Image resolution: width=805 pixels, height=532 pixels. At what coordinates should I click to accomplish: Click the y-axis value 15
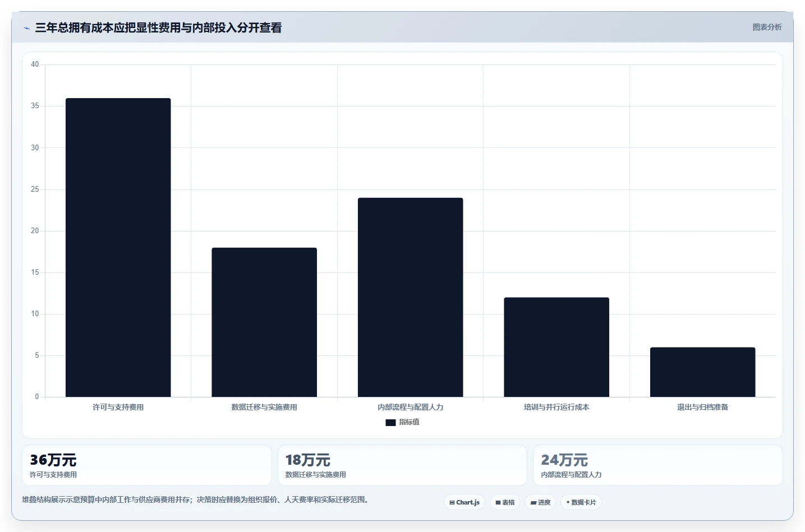click(35, 272)
